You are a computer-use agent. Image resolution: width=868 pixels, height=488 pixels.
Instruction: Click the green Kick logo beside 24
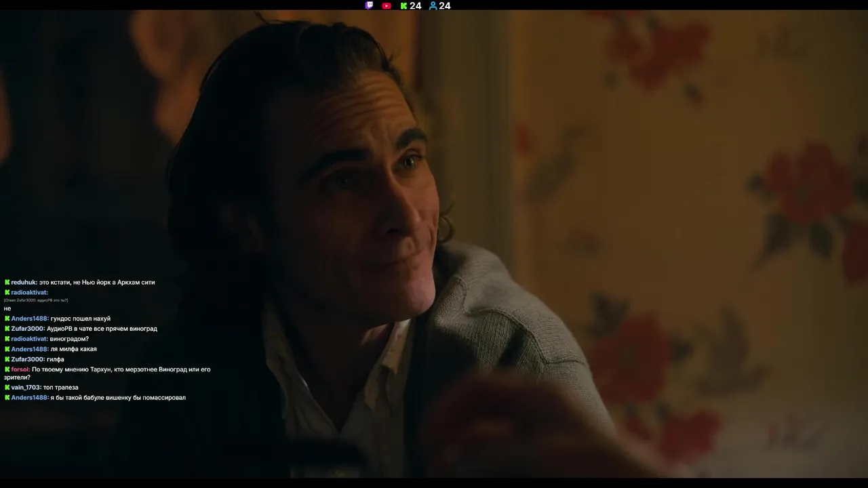(404, 5)
